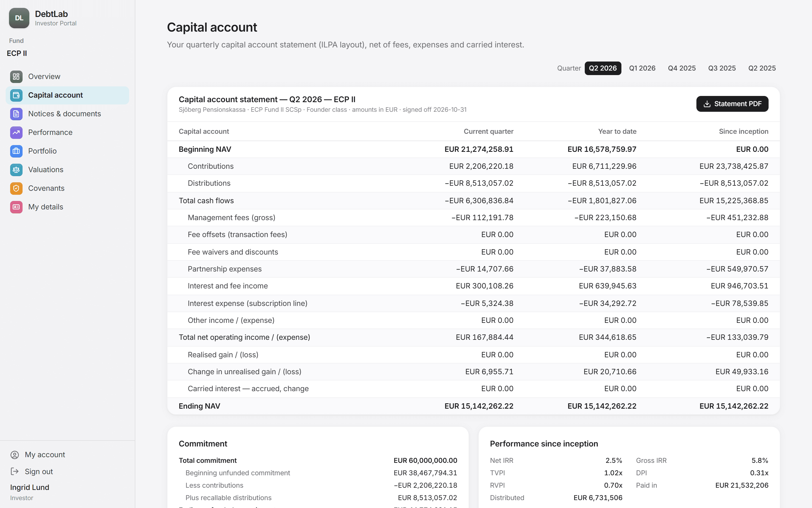This screenshot has width=812, height=508.
Task: Click Management fees (gross) row label
Action: (x=231, y=218)
